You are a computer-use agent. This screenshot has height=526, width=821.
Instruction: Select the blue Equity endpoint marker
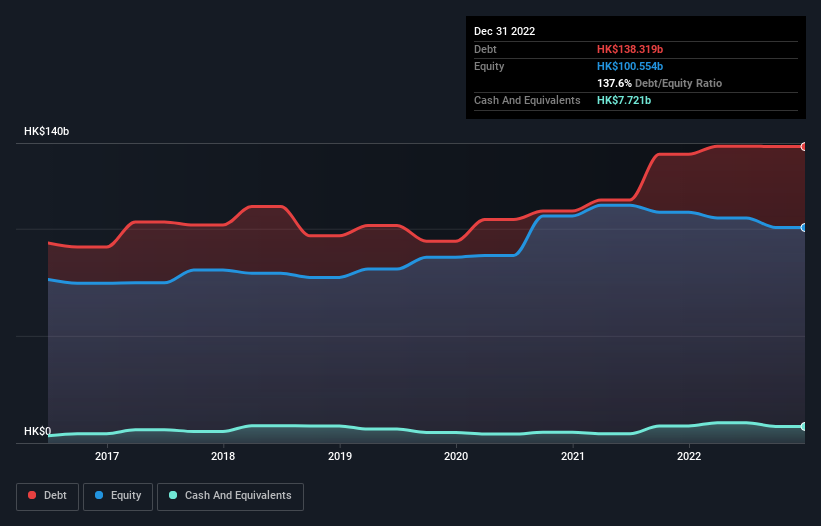804,228
